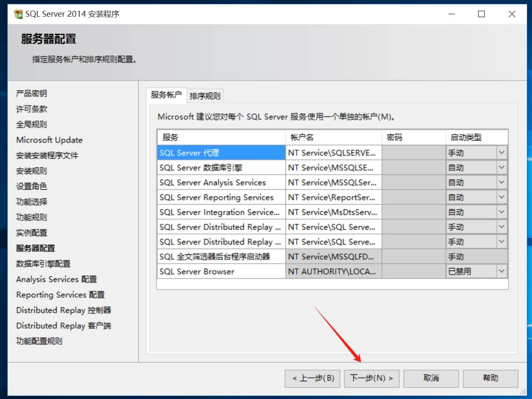
Task: Expand startup type dropdown for Analysis Services
Action: tap(501, 182)
